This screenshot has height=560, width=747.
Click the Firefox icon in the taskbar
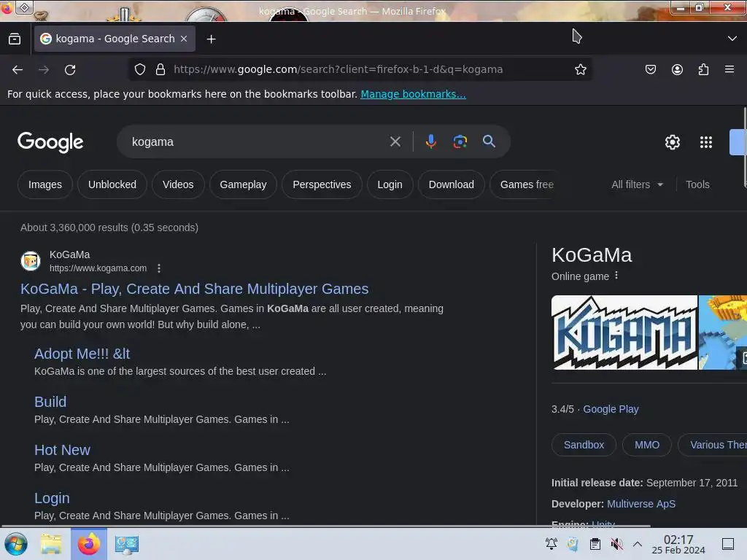pos(89,544)
